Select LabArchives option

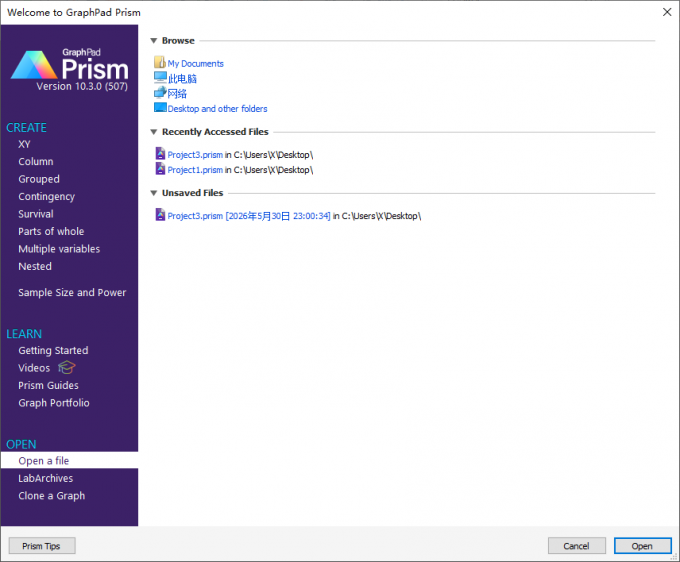46,478
